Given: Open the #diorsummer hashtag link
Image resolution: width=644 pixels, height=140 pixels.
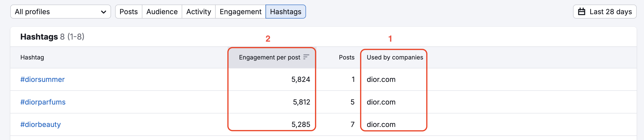Looking at the screenshot, I should 43,80.
